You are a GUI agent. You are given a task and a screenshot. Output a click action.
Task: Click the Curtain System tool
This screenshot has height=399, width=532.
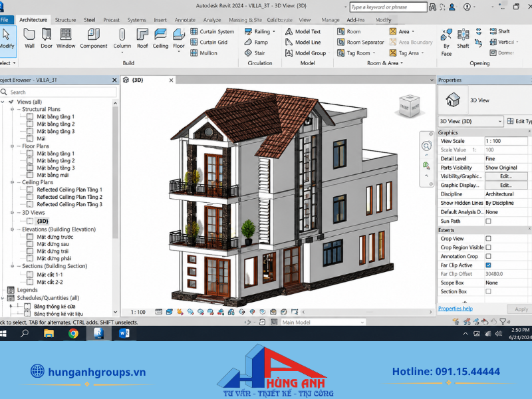coord(212,31)
